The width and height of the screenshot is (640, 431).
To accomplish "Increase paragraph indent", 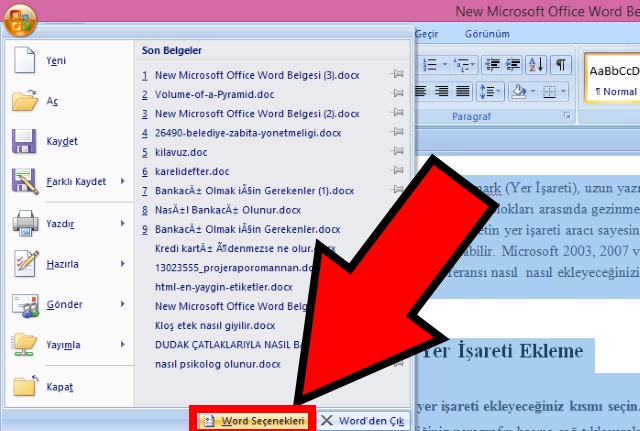I will click(x=513, y=65).
